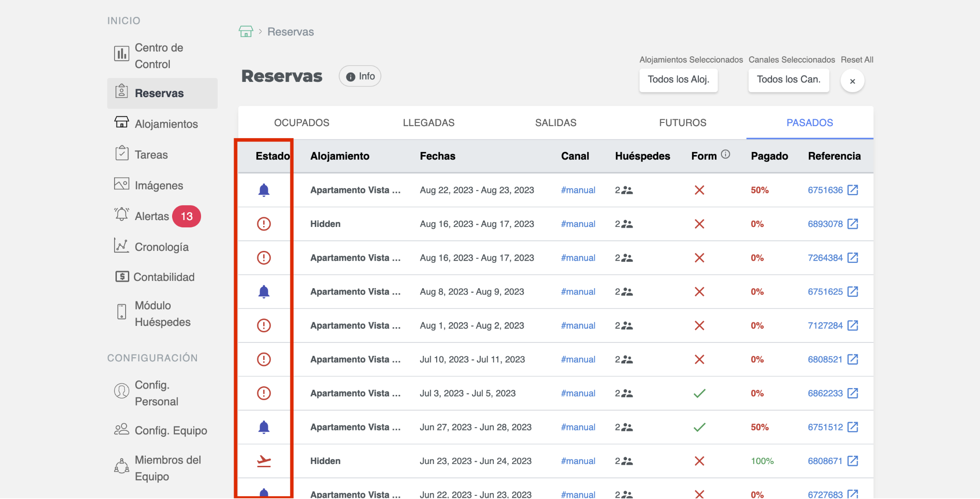Click info circle icon next to Form header

click(726, 155)
